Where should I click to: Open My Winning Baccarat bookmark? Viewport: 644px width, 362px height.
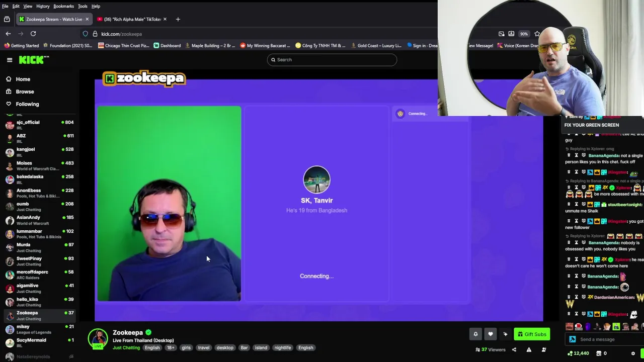coord(265,46)
